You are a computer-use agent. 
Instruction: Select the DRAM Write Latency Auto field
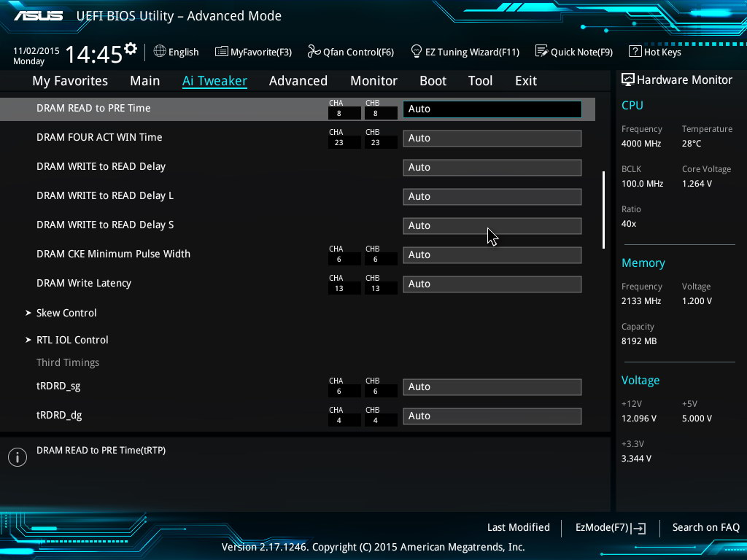(492, 284)
